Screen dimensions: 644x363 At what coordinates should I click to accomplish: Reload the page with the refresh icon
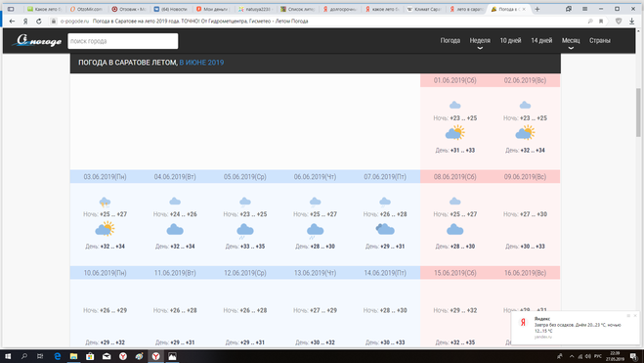[x=39, y=21]
